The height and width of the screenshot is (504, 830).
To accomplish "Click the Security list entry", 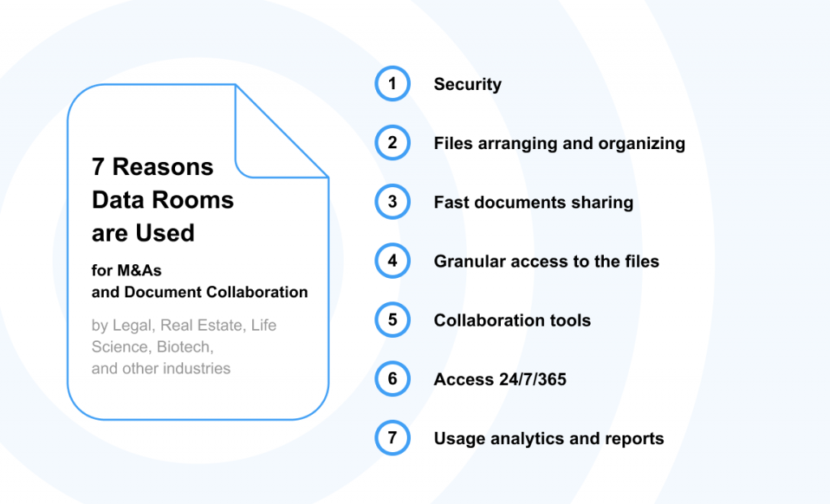I will pos(468,83).
